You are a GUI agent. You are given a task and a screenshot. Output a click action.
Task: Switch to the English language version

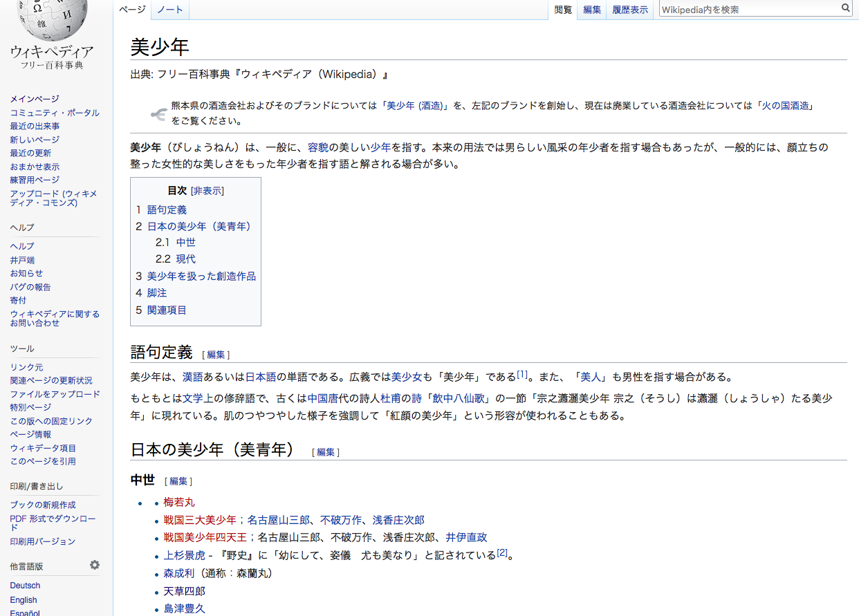coord(24,600)
